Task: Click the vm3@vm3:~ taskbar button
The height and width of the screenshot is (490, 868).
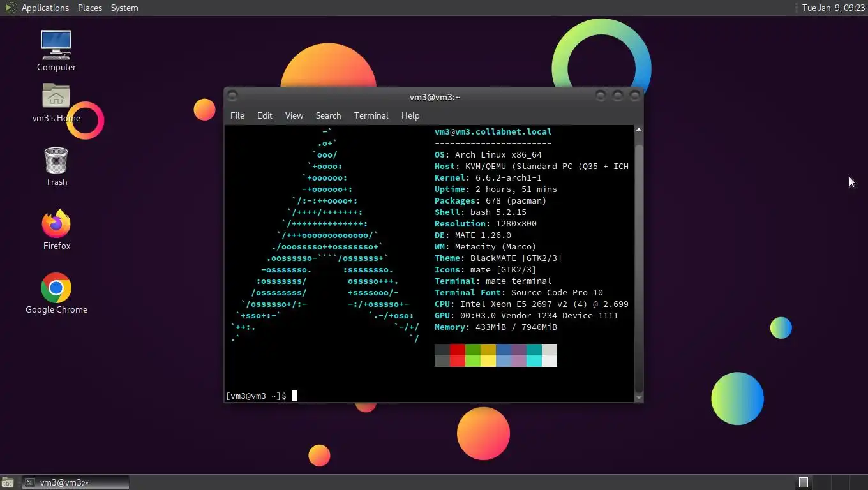Action: click(x=76, y=482)
